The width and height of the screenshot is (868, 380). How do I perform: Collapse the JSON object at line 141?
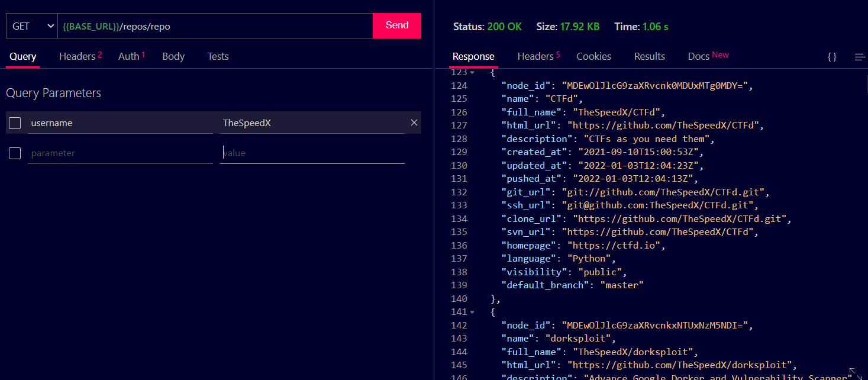pyautogui.click(x=472, y=312)
